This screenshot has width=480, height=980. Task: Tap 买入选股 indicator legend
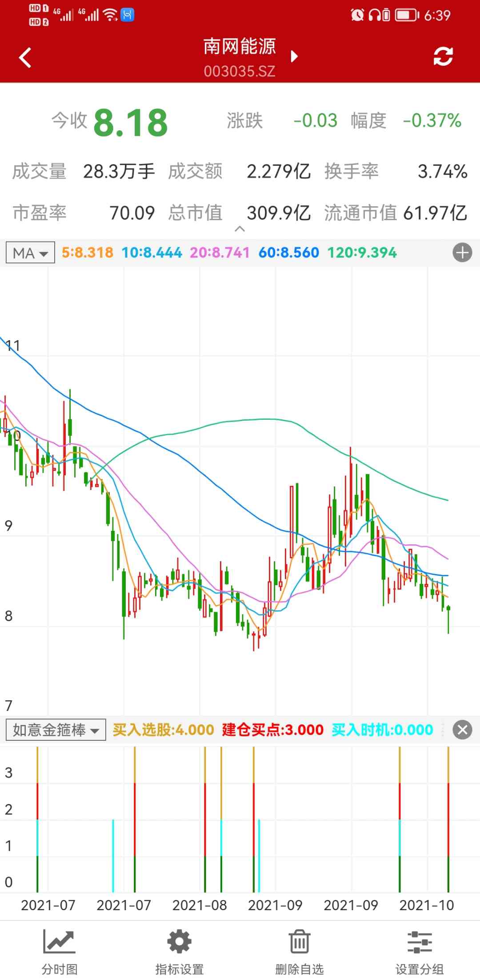163,730
